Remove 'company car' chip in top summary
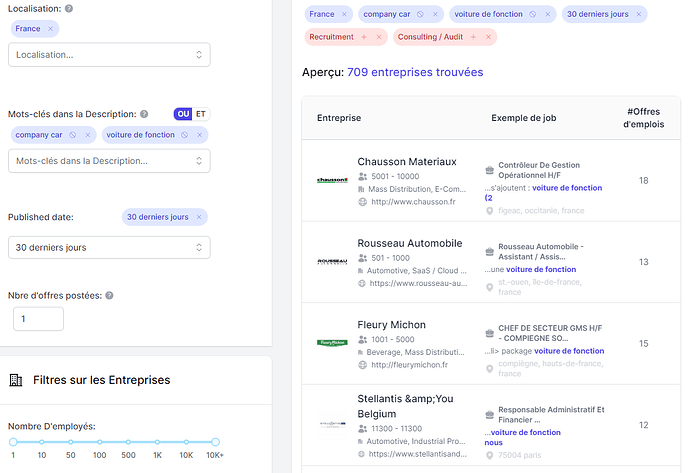Screen dimensions: 690x473 click(435, 15)
